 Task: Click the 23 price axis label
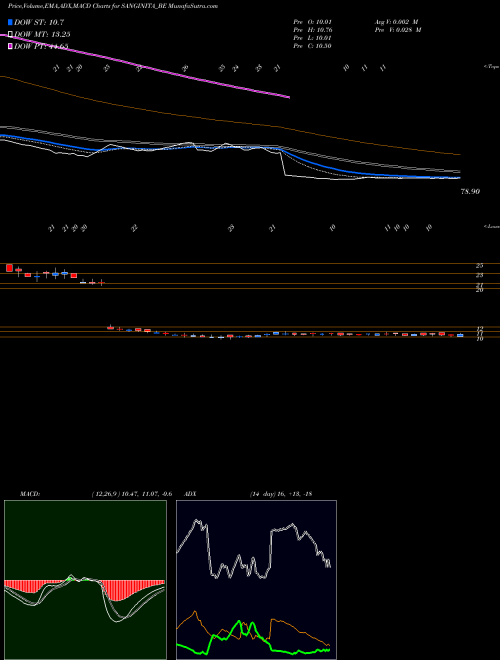click(479, 275)
